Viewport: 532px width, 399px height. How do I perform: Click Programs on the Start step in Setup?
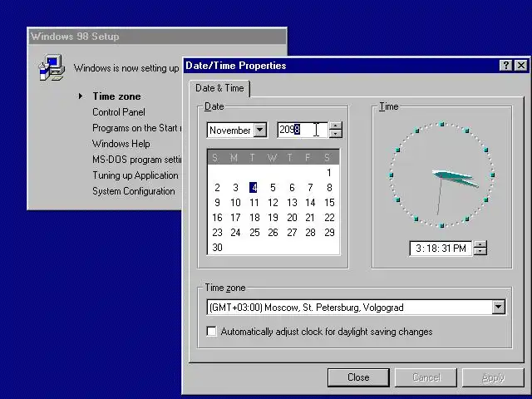click(x=137, y=128)
